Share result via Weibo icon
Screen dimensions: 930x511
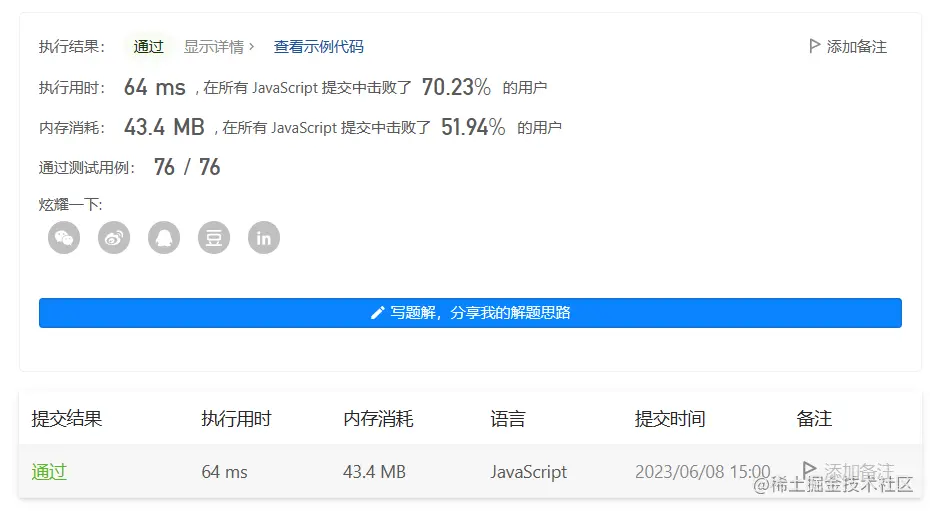pyautogui.click(x=114, y=238)
